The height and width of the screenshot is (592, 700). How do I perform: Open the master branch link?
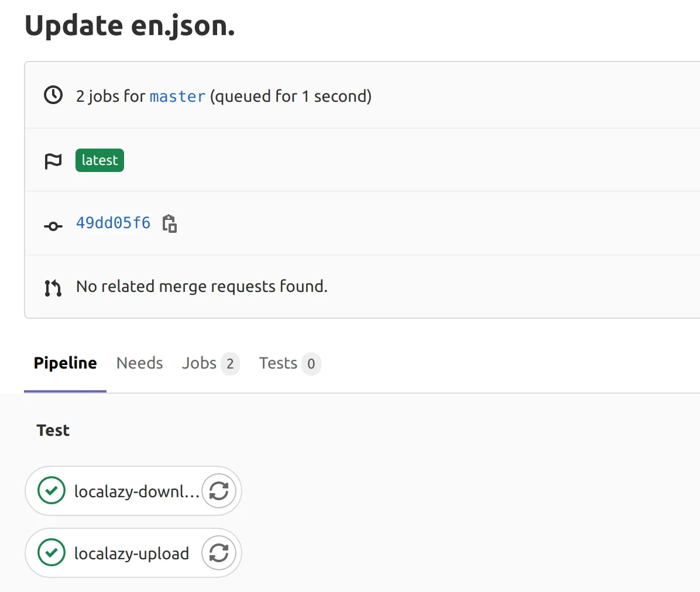177,97
